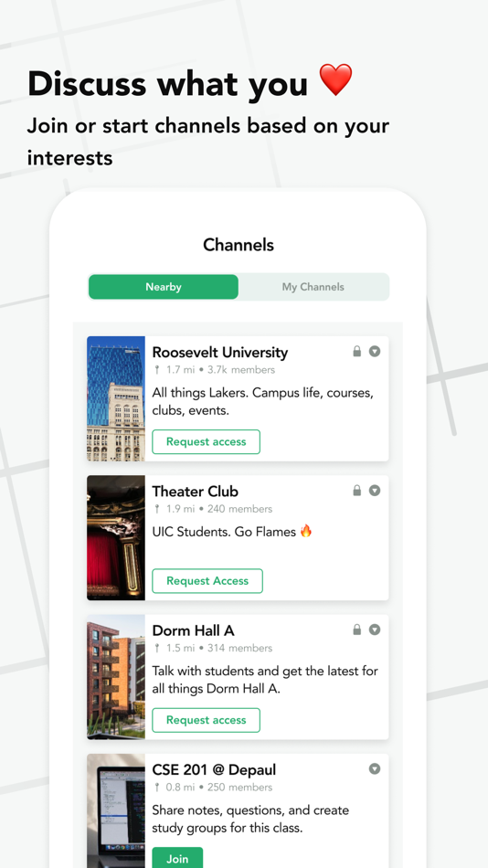This screenshot has height=868, width=488.
Task: Click the distance pin icon for CSE 201
Action: 157,788
